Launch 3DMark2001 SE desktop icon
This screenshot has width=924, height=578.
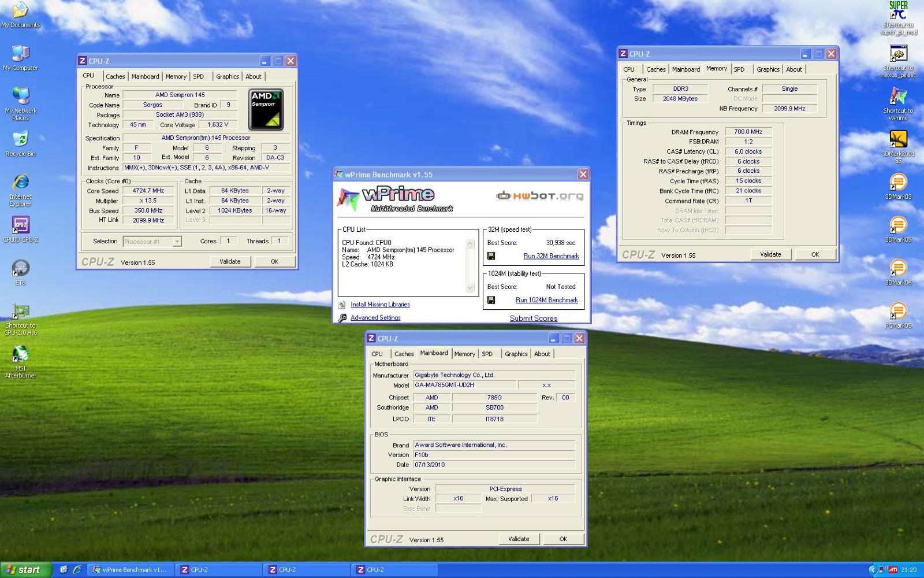click(898, 147)
